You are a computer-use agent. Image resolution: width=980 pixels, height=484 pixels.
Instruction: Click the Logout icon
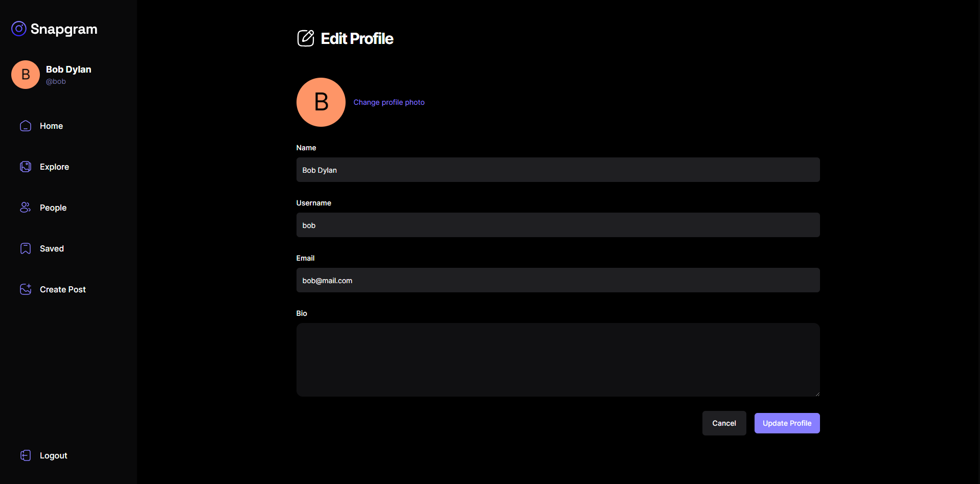(26, 455)
